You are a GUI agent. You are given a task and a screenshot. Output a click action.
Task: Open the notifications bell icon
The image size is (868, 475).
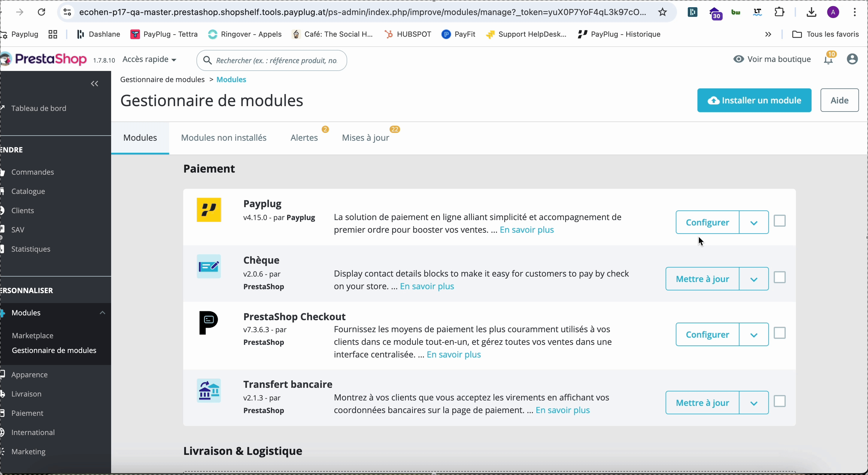(829, 60)
